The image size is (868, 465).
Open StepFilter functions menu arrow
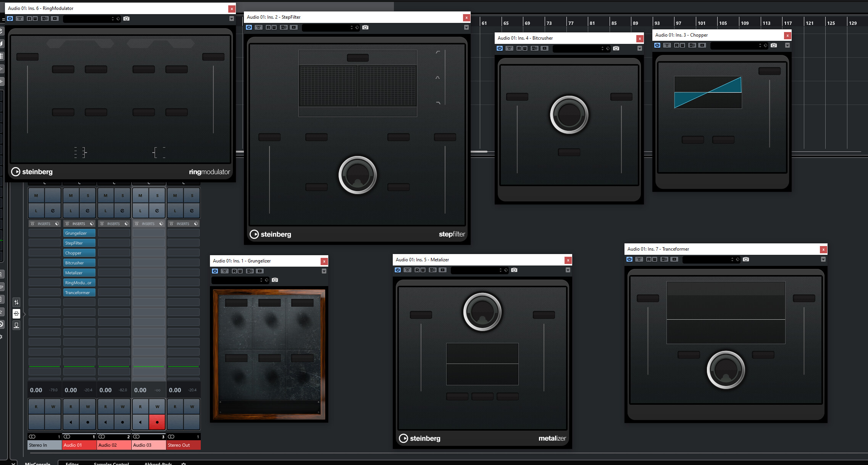click(x=466, y=27)
